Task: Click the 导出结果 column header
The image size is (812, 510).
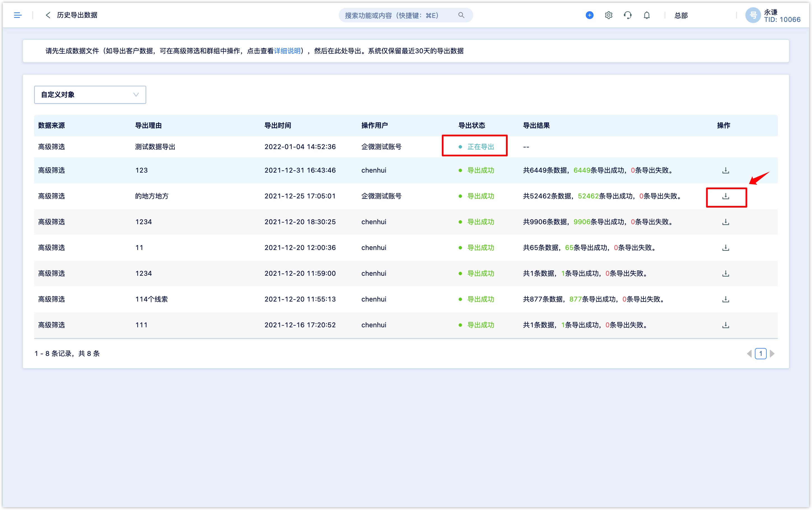Action: tap(536, 126)
